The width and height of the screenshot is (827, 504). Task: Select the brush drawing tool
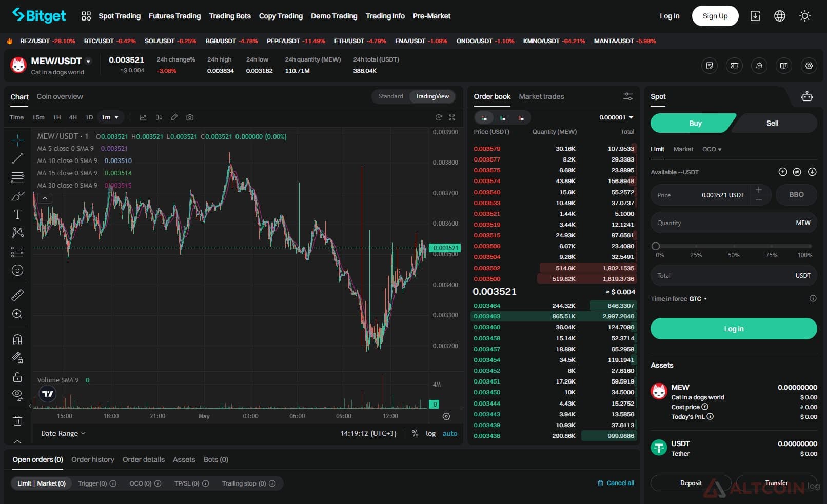[17, 196]
